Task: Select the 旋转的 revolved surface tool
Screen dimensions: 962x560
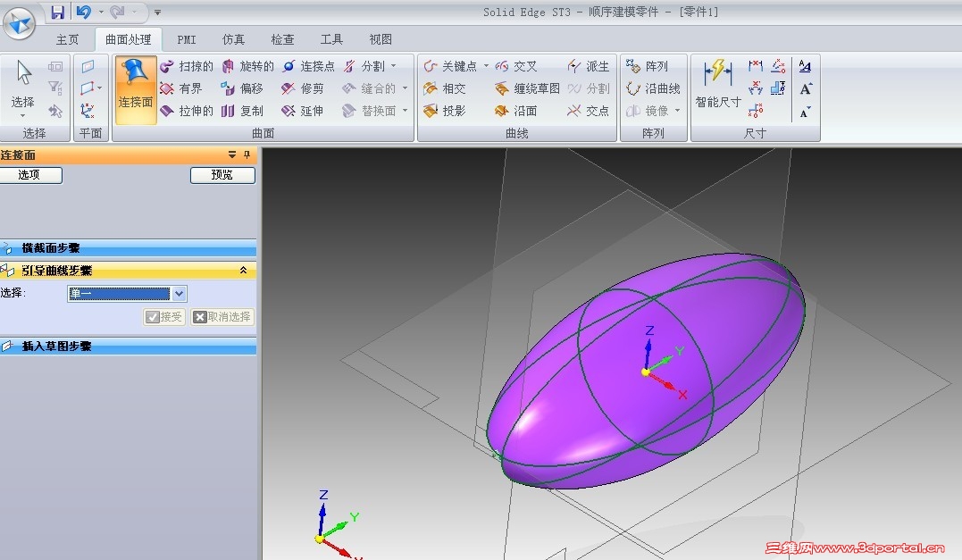Action: click(x=247, y=66)
